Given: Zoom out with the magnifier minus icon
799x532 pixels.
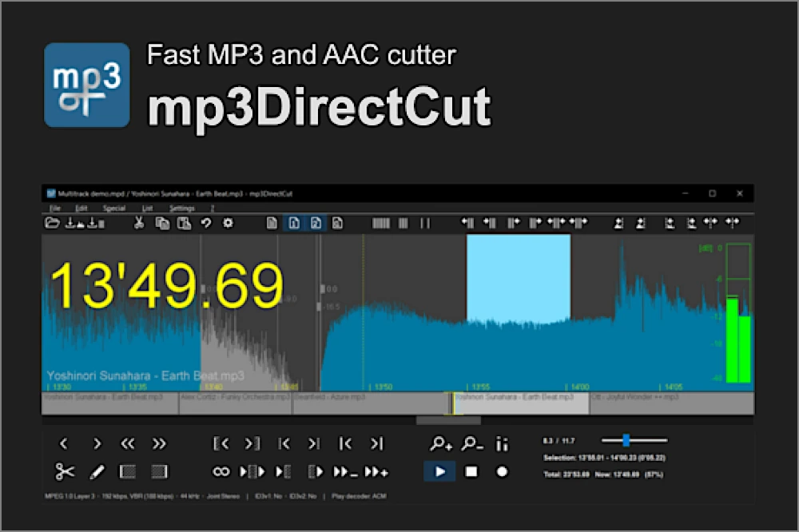Looking at the screenshot, I should click(472, 444).
